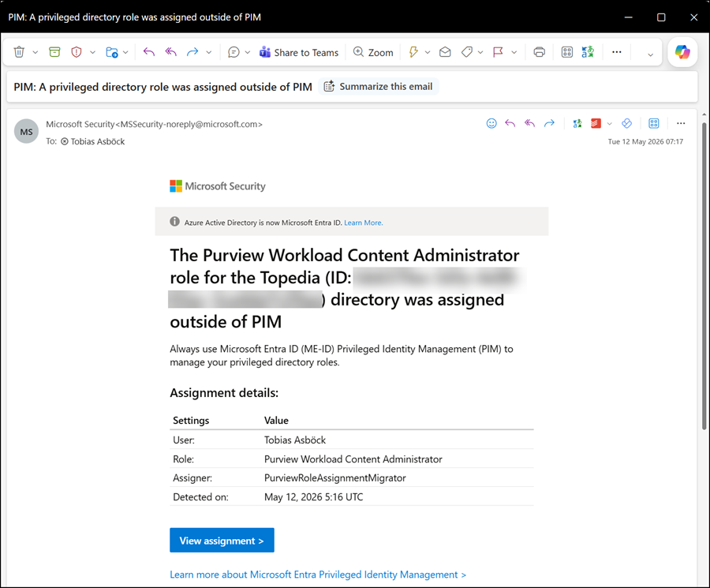This screenshot has width=710, height=588.
Task: Expand the delete options dropdown arrow
Action: (35, 53)
